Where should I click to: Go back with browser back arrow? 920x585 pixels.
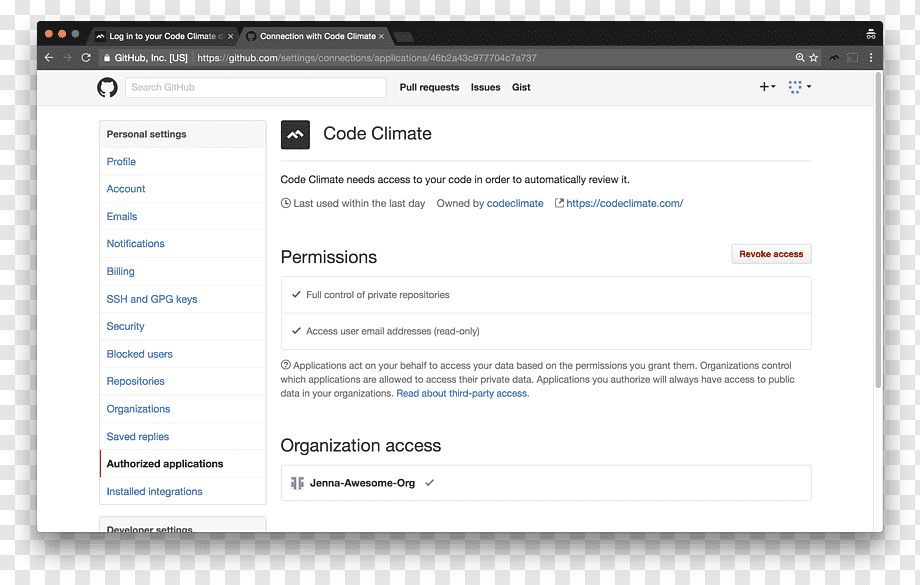(49, 58)
